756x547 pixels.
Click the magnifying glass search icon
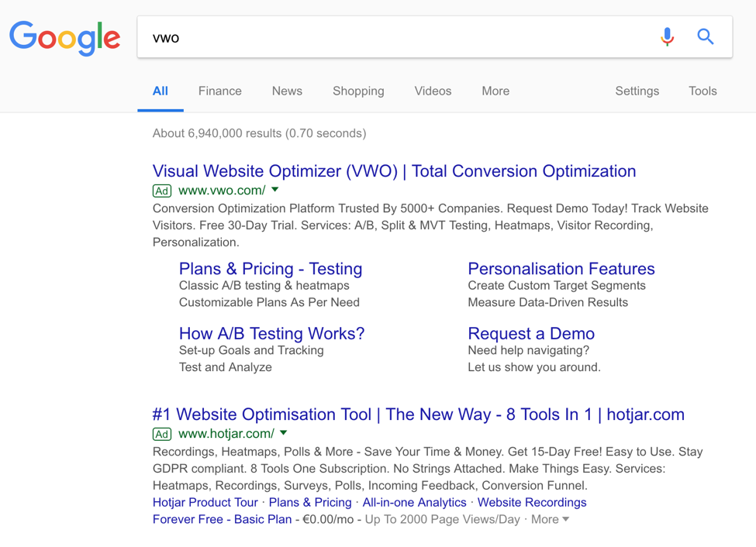pos(705,36)
